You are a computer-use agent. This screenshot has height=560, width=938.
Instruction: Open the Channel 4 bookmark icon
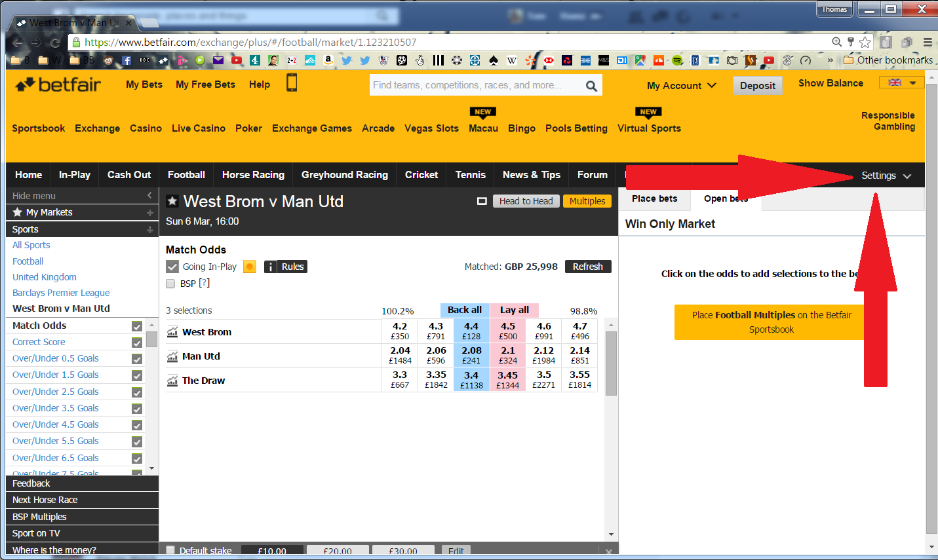click(255, 60)
